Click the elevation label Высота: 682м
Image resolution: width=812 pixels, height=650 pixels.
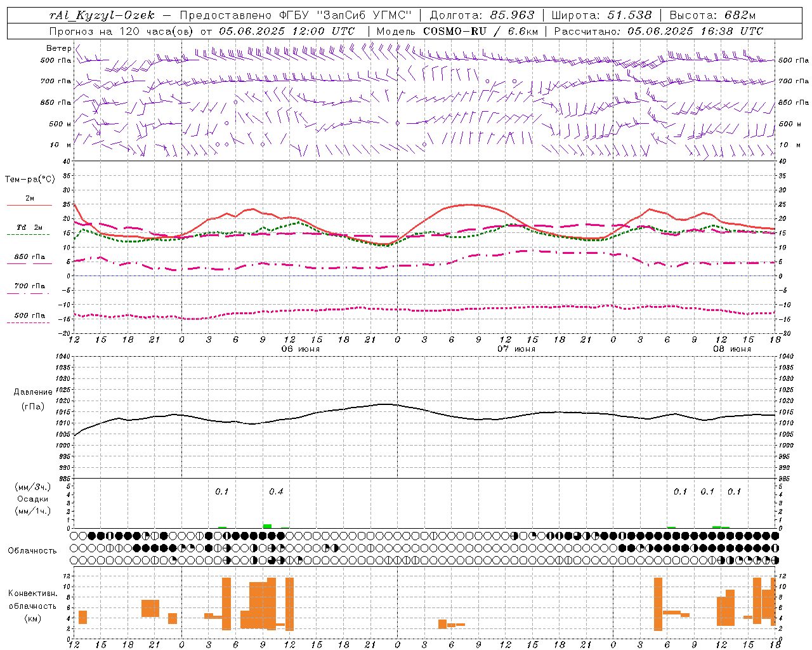[713, 15]
